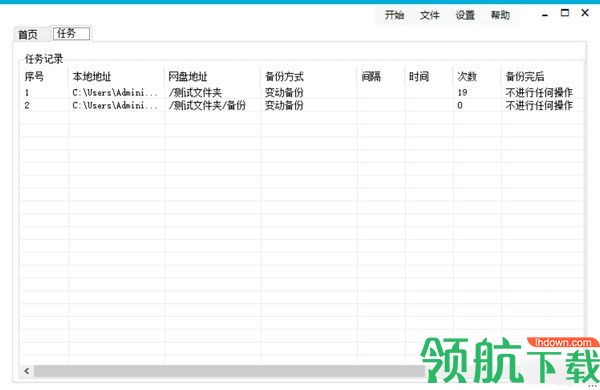
Task: Minimize the backup window
Action: pos(545,15)
